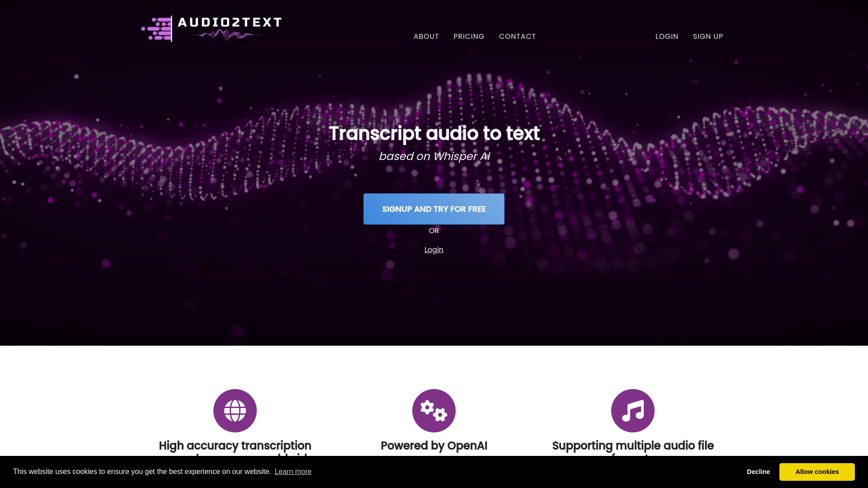Click the globe/language icon

[x=235, y=411]
